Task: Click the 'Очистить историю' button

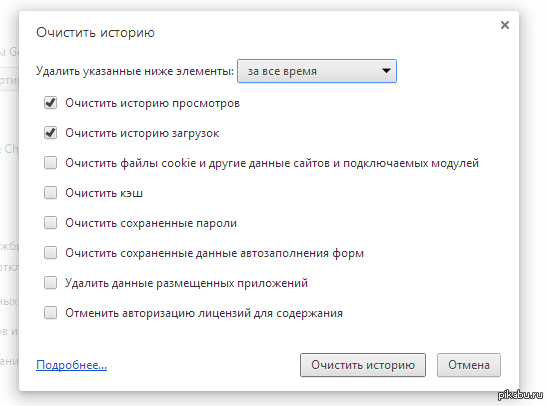Action: tap(363, 365)
